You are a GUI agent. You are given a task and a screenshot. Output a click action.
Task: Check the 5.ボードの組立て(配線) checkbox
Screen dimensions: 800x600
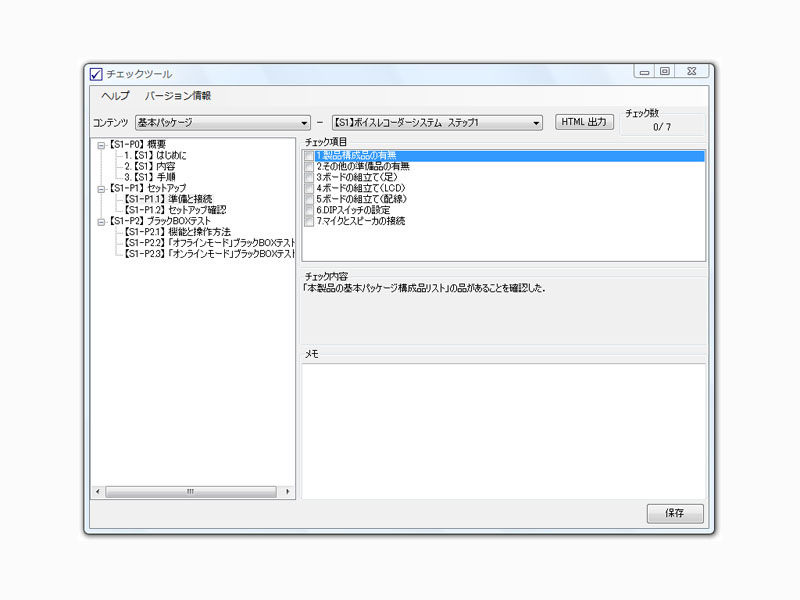tap(309, 199)
